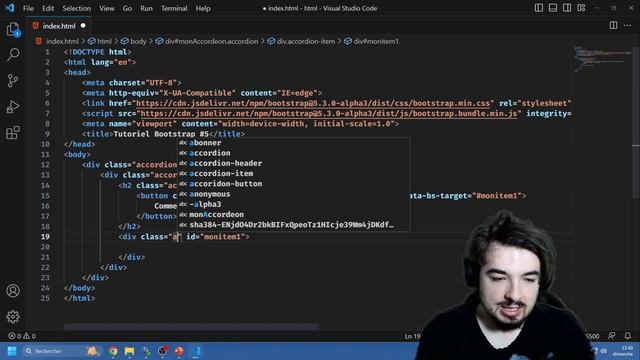The image size is (640, 360).
Task: Open the Run menu
Action: click(146, 8)
